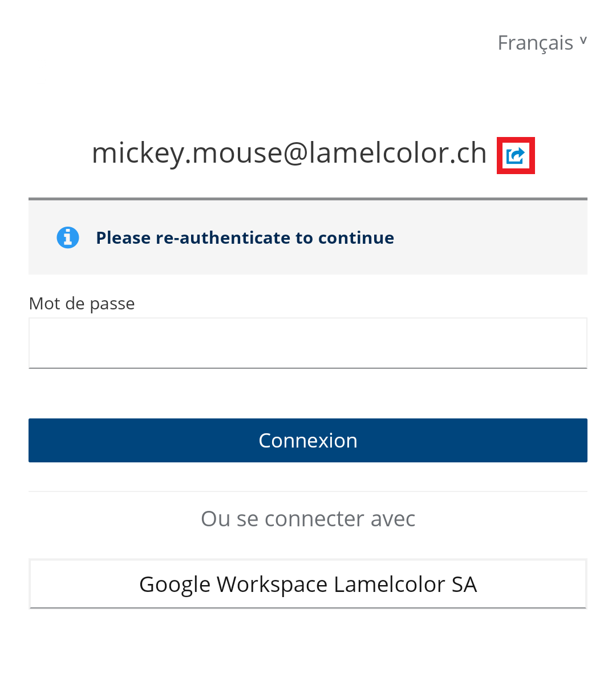Click the 'Lamelcolor SA' text in provider button
The image size is (616, 685).
(405, 585)
